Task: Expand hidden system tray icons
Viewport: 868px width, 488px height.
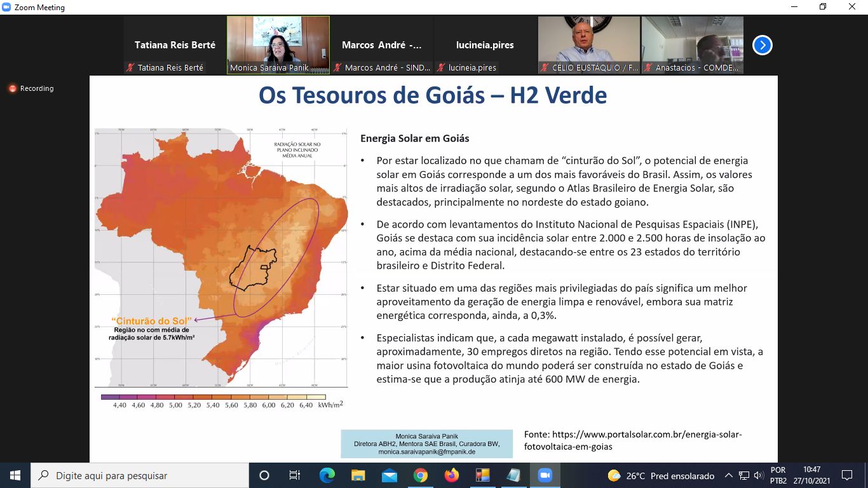Action: point(729,475)
